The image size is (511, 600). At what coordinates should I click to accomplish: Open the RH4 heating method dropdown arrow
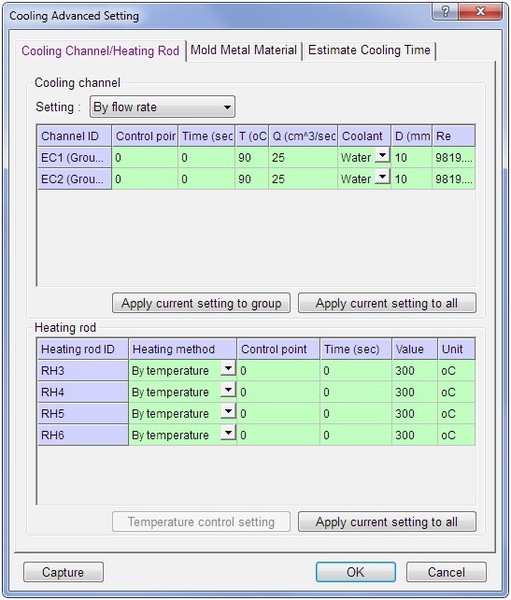click(x=228, y=390)
